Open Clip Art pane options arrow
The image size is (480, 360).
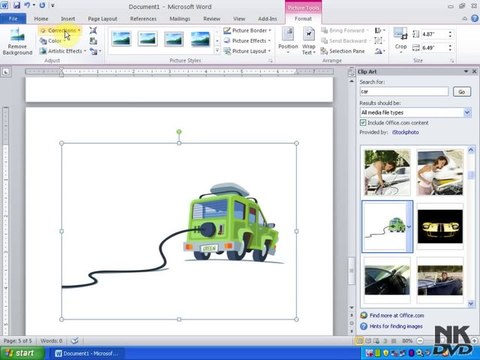coord(466,71)
